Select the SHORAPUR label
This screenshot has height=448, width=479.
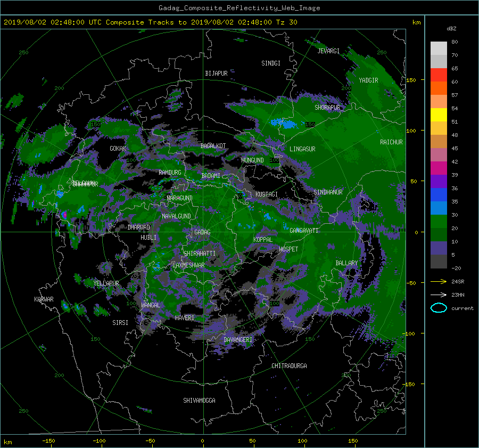click(x=327, y=108)
